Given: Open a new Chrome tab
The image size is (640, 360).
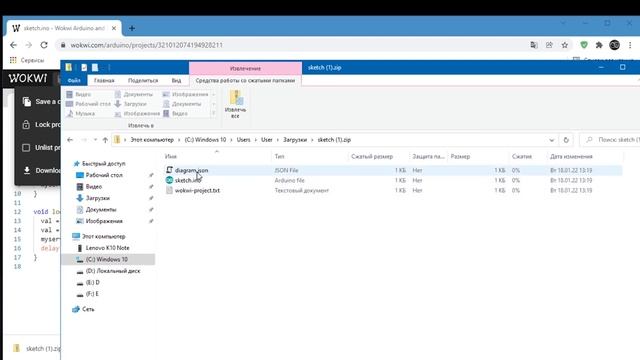Looking at the screenshot, I should (132, 28).
